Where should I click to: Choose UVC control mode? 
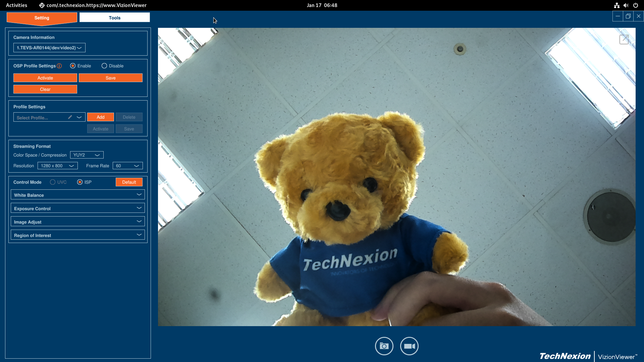coord(53,182)
